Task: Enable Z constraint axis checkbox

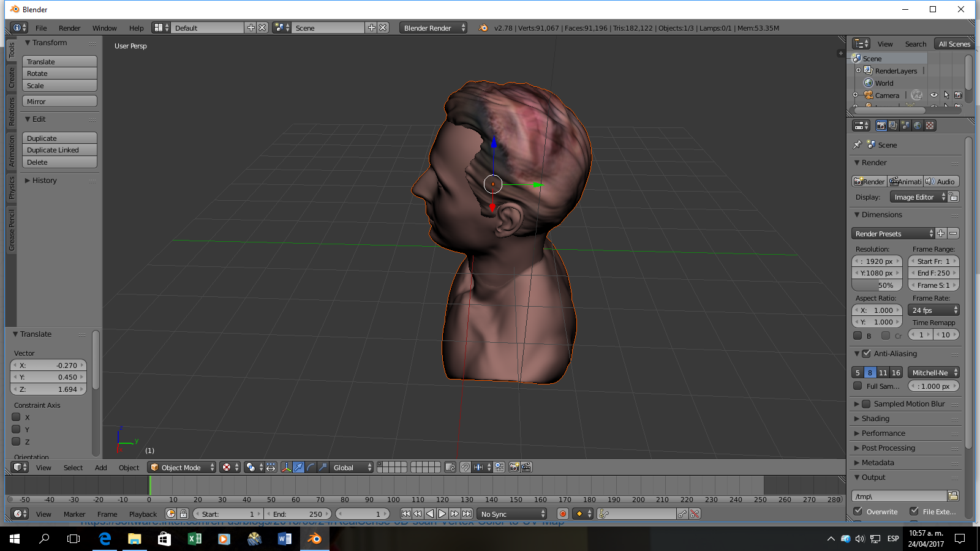Action: click(17, 441)
